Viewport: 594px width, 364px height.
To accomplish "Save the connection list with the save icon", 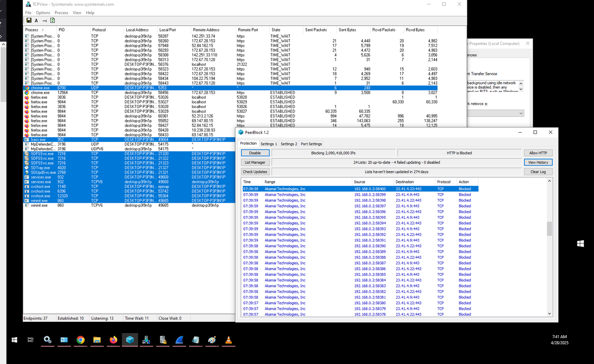I will (29, 20).
